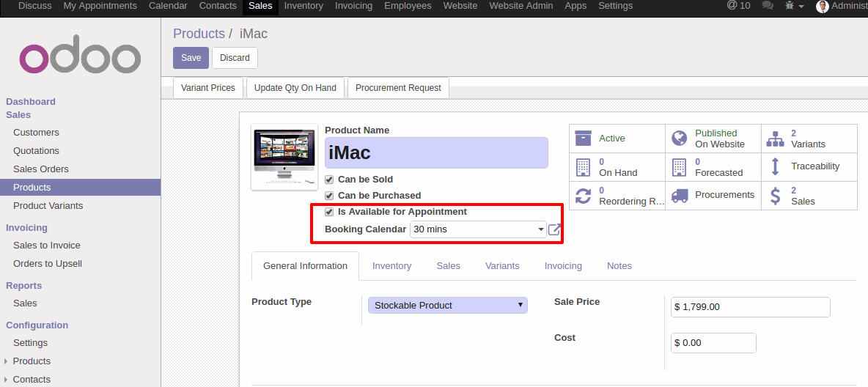This screenshot has height=387, width=868.
Task: Click the Reordering Rules refresh icon
Action: (584, 196)
